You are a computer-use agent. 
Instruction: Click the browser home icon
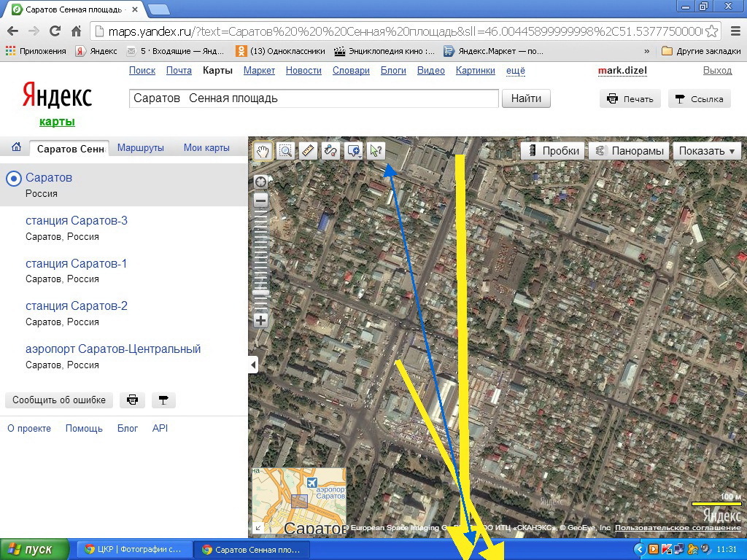coord(76,31)
